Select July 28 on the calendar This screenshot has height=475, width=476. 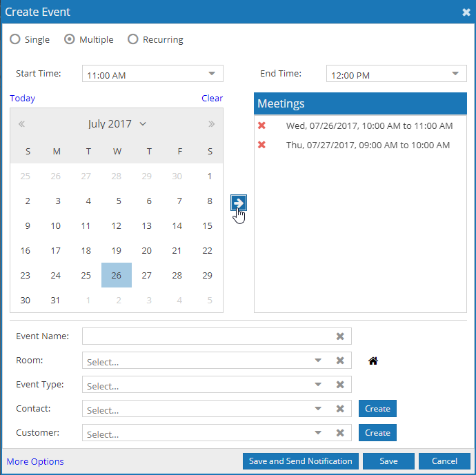coord(177,275)
